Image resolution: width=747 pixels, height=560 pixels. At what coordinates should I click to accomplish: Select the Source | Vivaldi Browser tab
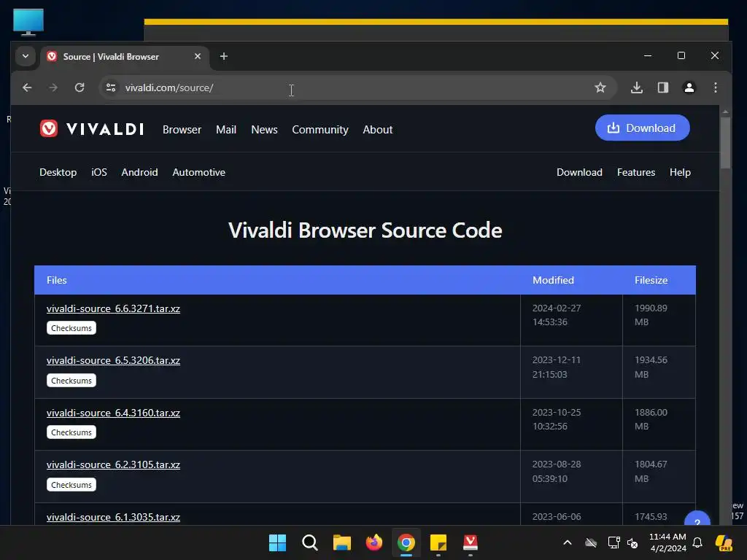(125, 57)
